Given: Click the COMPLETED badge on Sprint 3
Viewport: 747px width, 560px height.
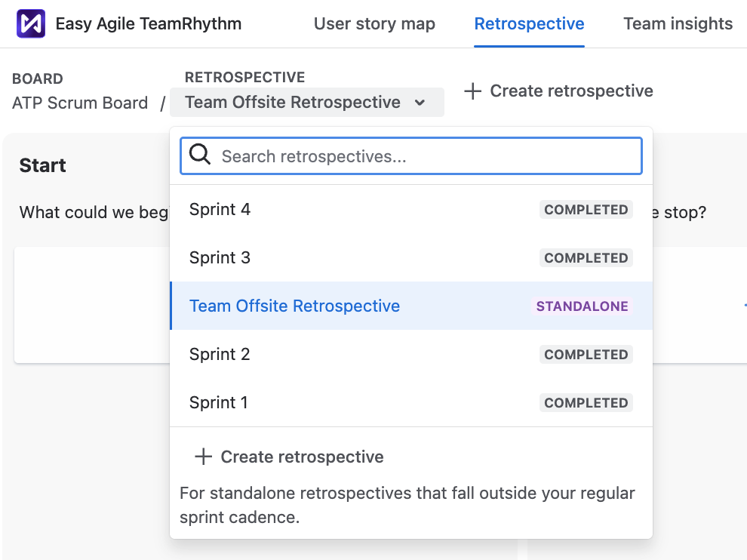Looking at the screenshot, I should [x=586, y=258].
